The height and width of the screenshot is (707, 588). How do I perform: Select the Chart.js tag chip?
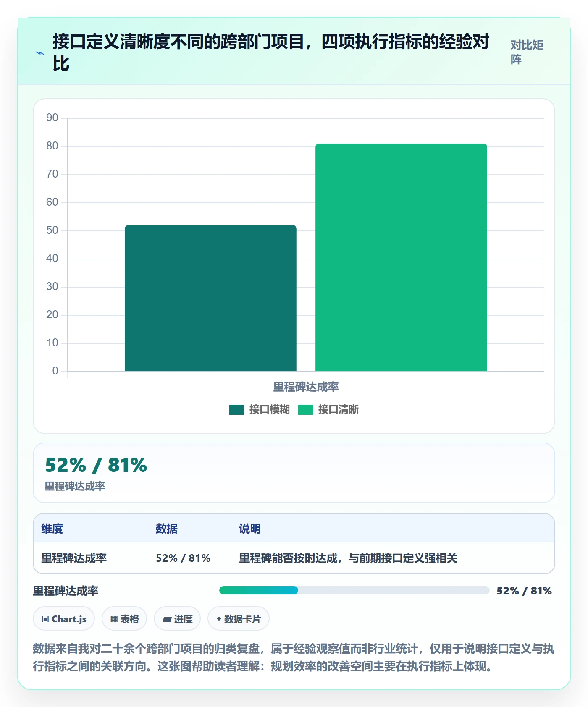tap(64, 618)
